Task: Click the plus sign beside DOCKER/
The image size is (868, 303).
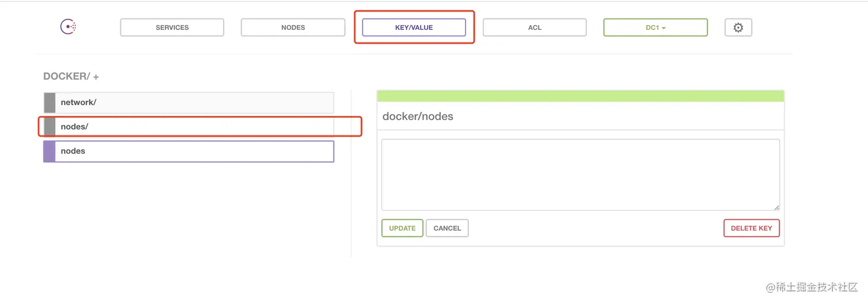Action: (x=96, y=77)
